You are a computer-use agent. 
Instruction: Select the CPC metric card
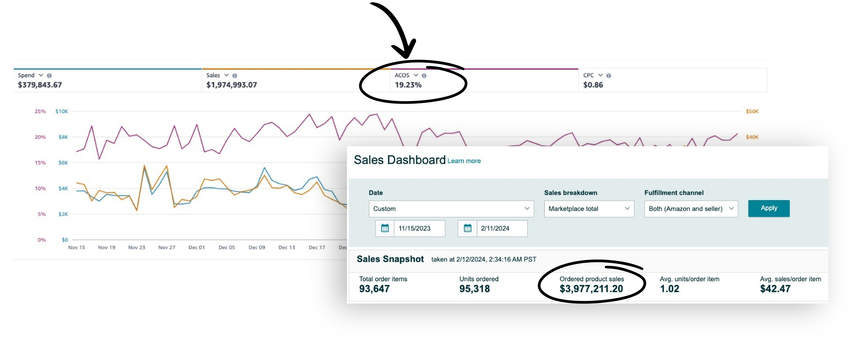click(x=673, y=80)
